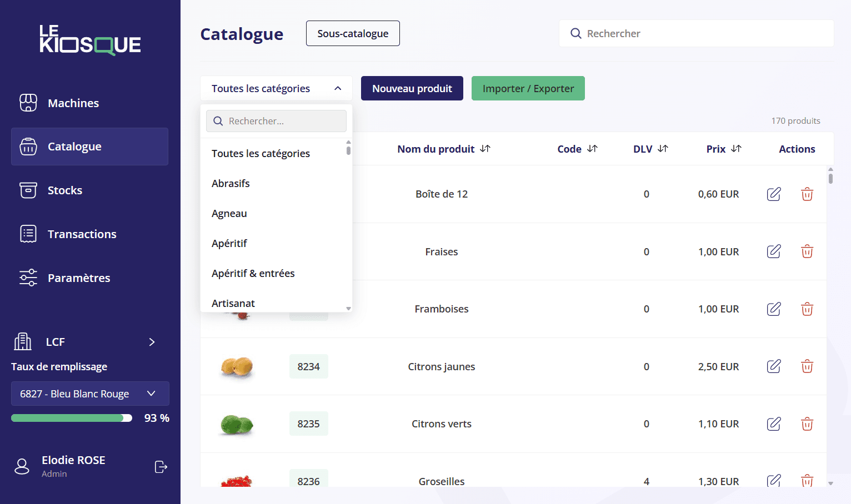
Task: Sort the table by Code
Action: click(593, 149)
